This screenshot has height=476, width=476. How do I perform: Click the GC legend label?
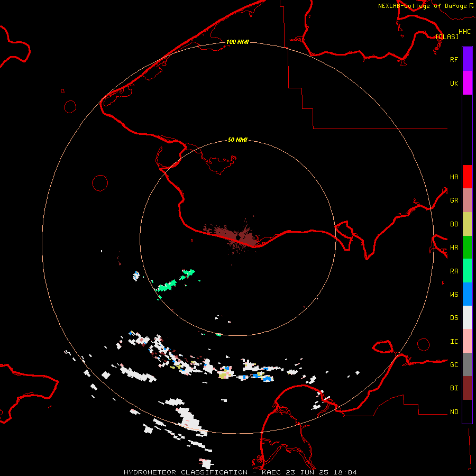coord(454,365)
